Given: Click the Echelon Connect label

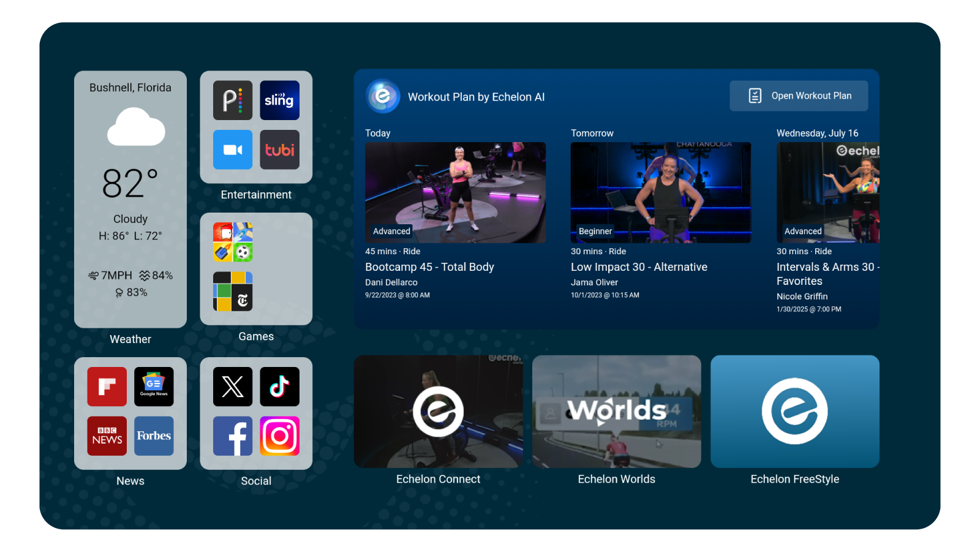Looking at the screenshot, I should click(439, 479).
